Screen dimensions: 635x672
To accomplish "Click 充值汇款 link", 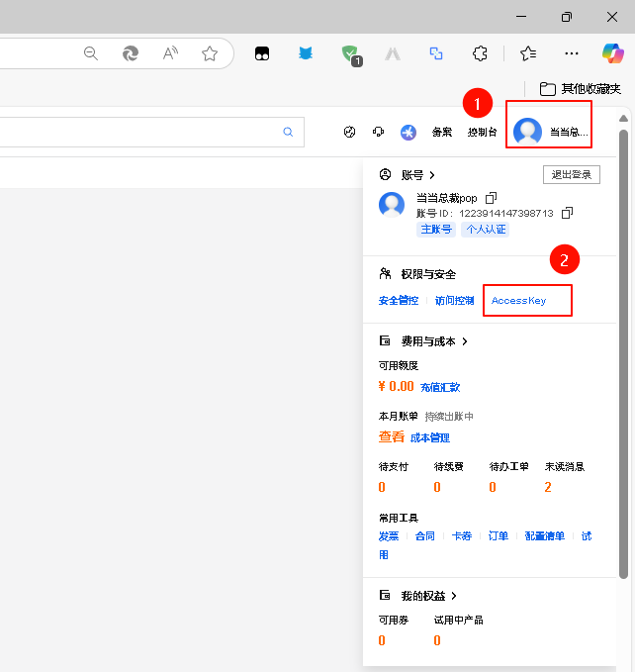I will [x=440, y=387].
